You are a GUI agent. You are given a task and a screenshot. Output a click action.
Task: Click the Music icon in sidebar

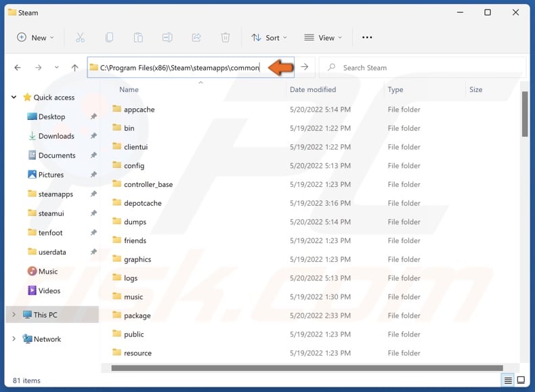click(x=32, y=271)
